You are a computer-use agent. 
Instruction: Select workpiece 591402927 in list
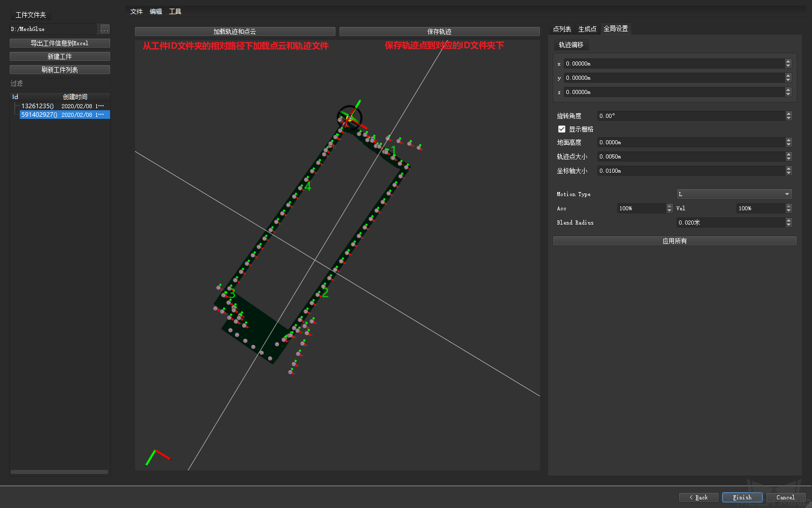(x=64, y=115)
